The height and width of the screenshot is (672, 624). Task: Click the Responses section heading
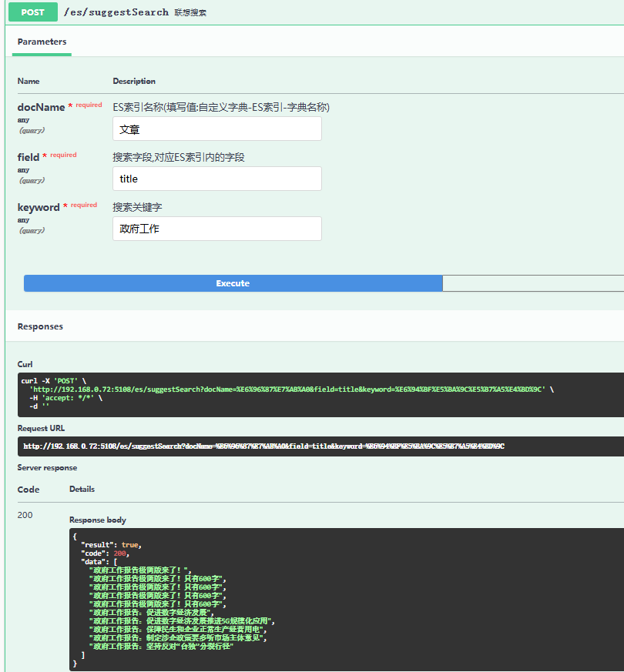pyautogui.click(x=40, y=326)
